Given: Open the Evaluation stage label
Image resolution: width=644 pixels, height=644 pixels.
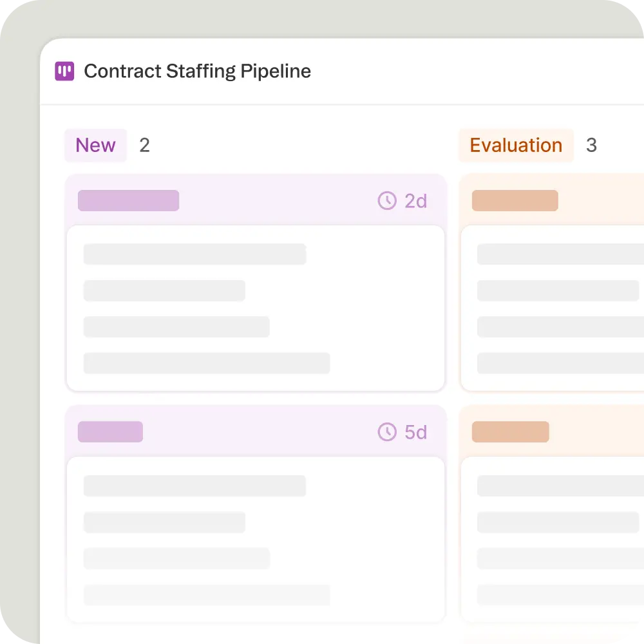Looking at the screenshot, I should (516, 146).
